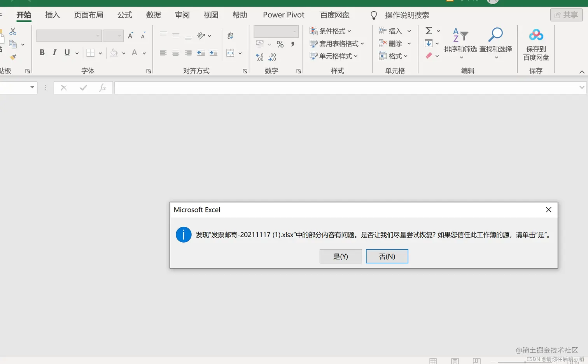Click the Fill Color bucket icon
The image size is (588, 364).
(114, 52)
